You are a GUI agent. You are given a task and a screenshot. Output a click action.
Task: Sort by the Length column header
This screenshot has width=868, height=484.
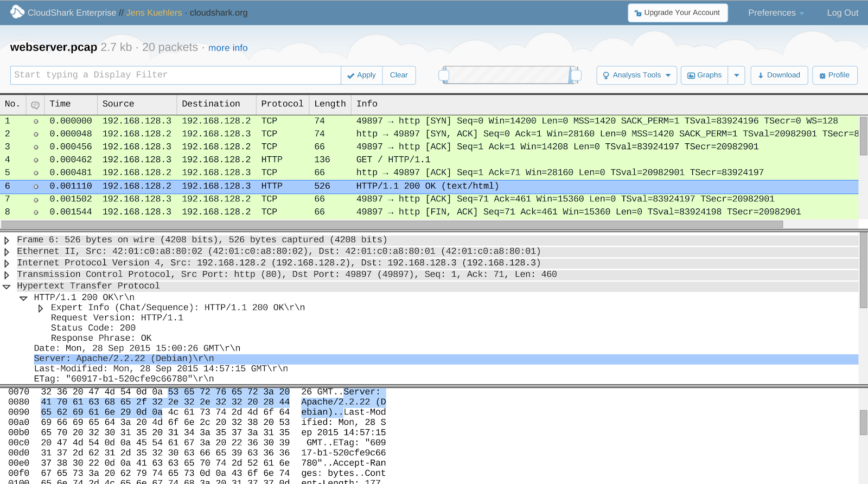pyautogui.click(x=330, y=104)
